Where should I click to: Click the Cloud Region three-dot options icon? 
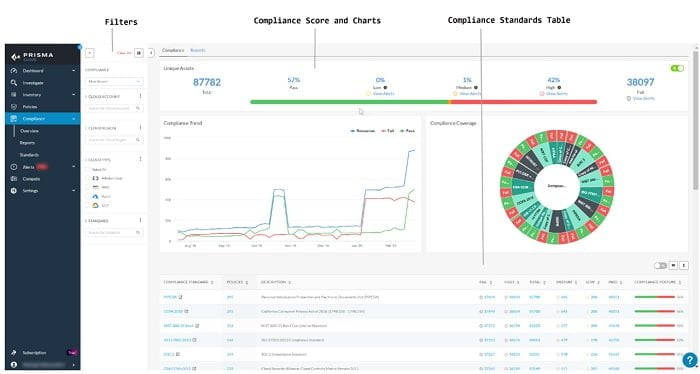click(x=140, y=128)
